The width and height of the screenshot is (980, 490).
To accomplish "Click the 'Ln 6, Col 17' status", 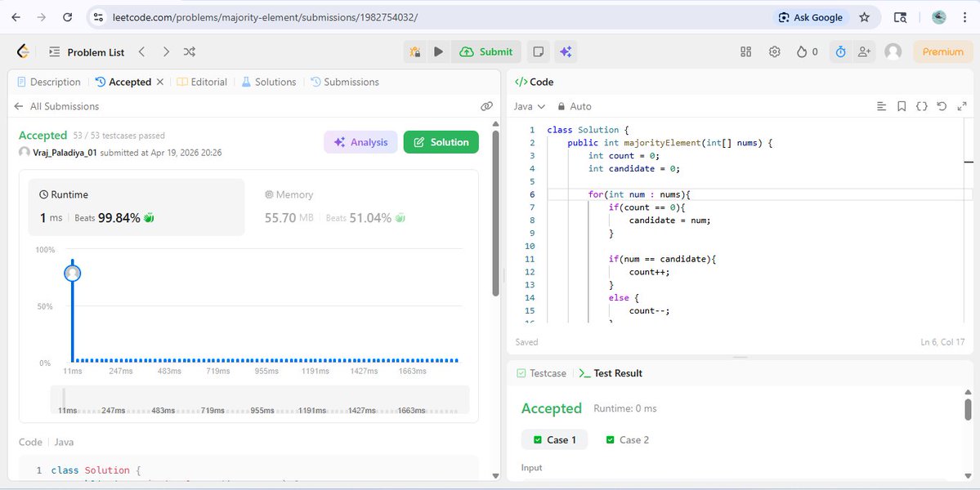I will (x=942, y=342).
